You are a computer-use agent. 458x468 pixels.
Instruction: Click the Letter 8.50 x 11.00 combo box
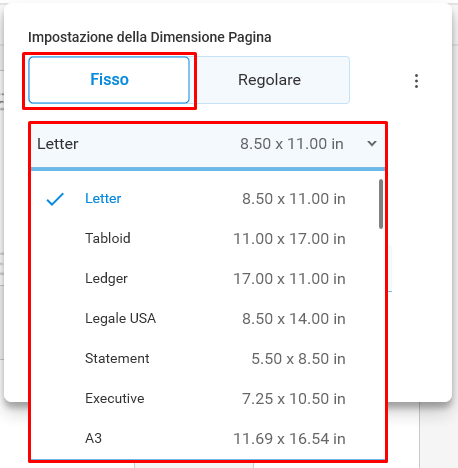click(208, 146)
